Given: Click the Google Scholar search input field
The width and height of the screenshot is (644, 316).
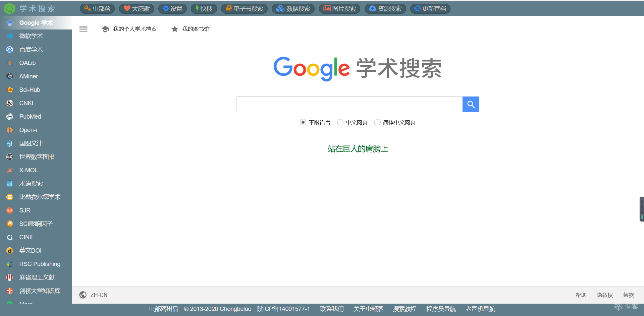Looking at the screenshot, I should [x=350, y=105].
